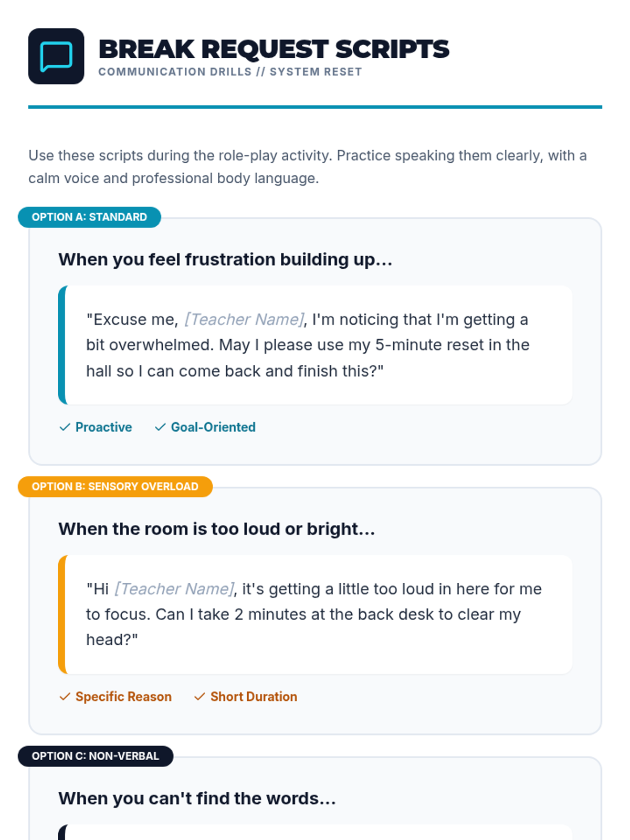Select the Option B: Sensory Overload badge
630x840 pixels.
[x=115, y=486]
